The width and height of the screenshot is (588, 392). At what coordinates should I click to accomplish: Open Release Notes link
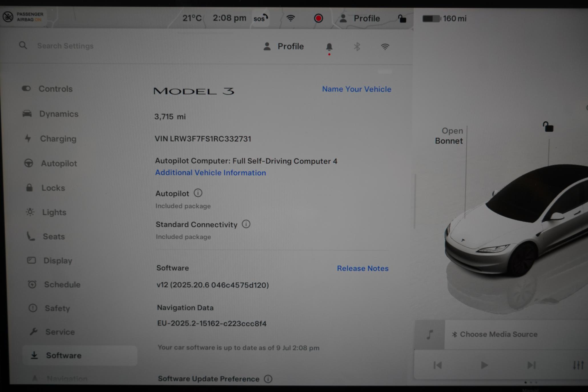(363, 268)
